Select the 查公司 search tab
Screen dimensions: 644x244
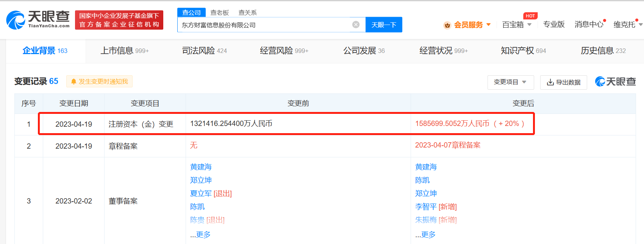coord(191,12)
